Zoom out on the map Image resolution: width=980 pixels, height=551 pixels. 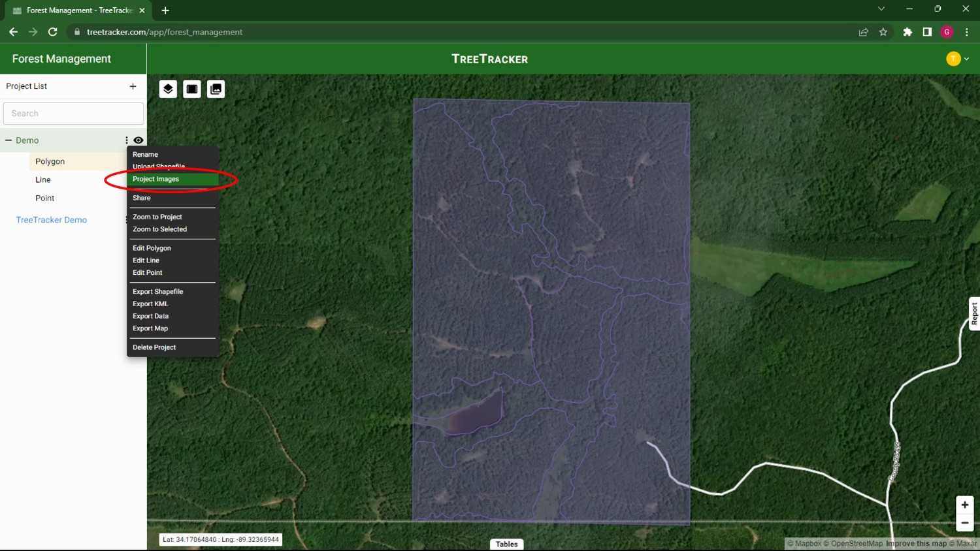point(964,523)
